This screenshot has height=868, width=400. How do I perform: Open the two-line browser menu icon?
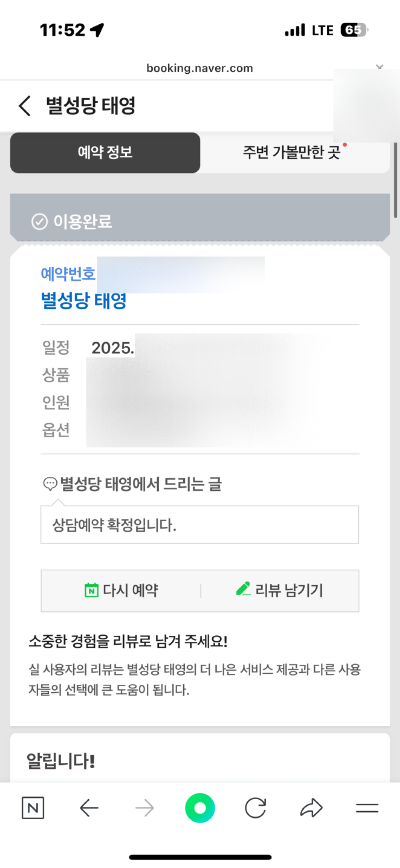click(367, 808)
